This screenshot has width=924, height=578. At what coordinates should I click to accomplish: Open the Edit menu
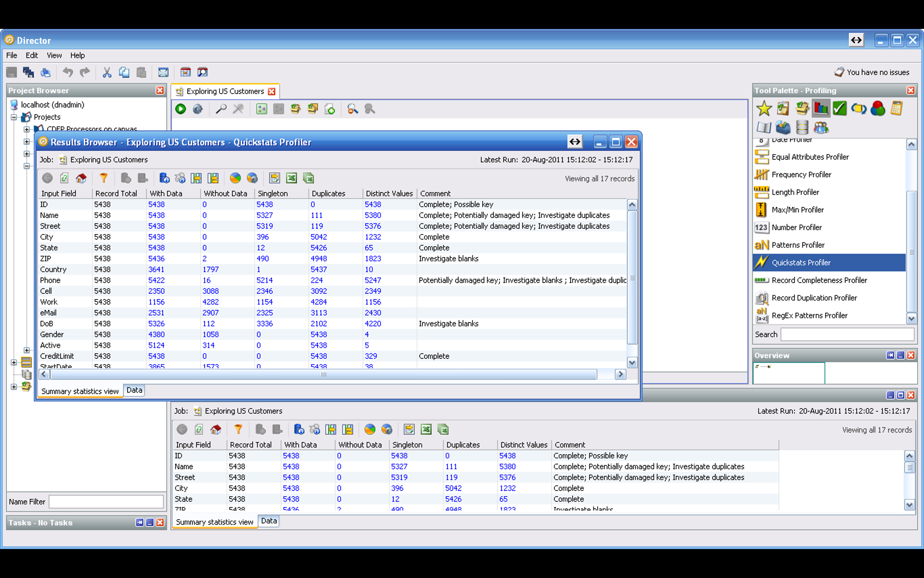[32, 55]
